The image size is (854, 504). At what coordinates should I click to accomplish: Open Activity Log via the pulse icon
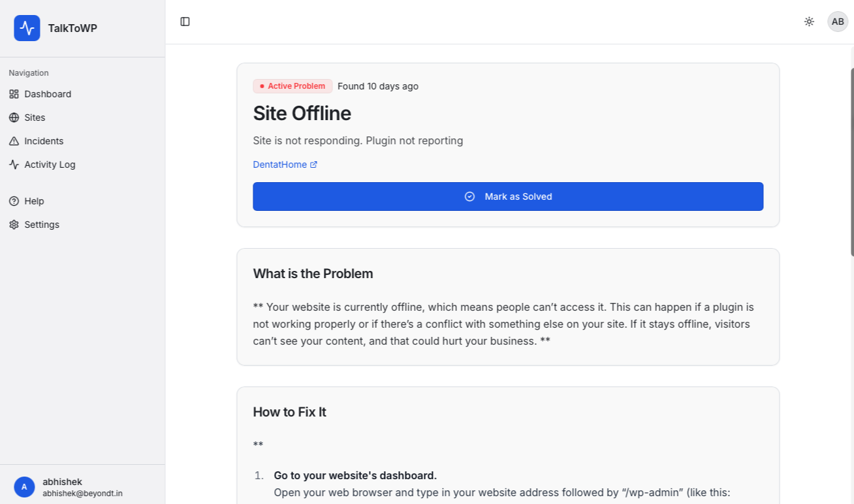[14, 165]
